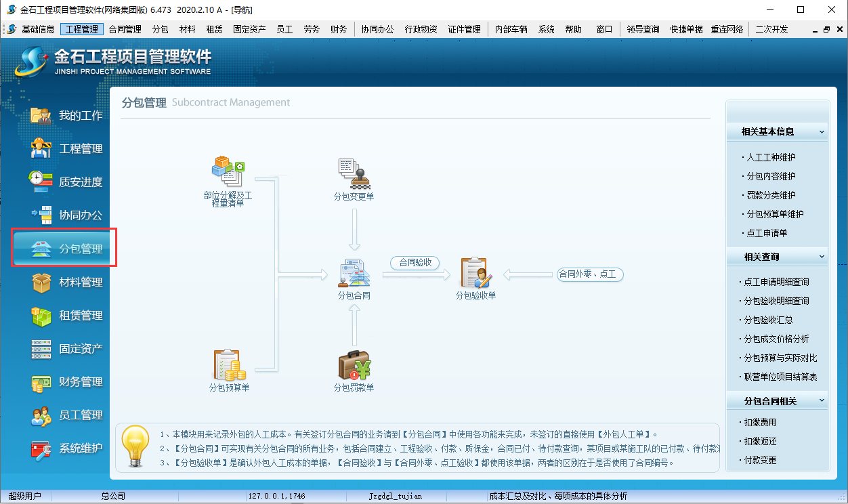Open the 劳务 menu

(312, 29)
